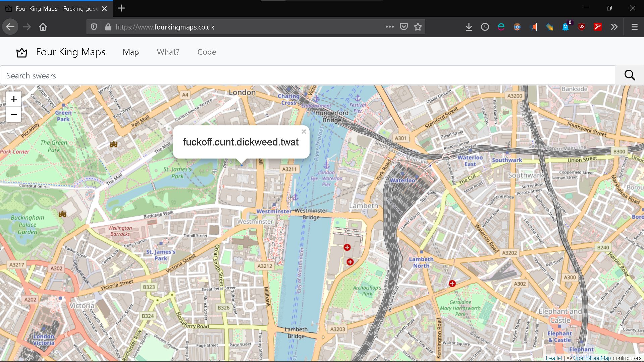Screen dimensions: 644x362
Task: Click the uBlock Origin shield extension icon
Action: pos(582,27)
